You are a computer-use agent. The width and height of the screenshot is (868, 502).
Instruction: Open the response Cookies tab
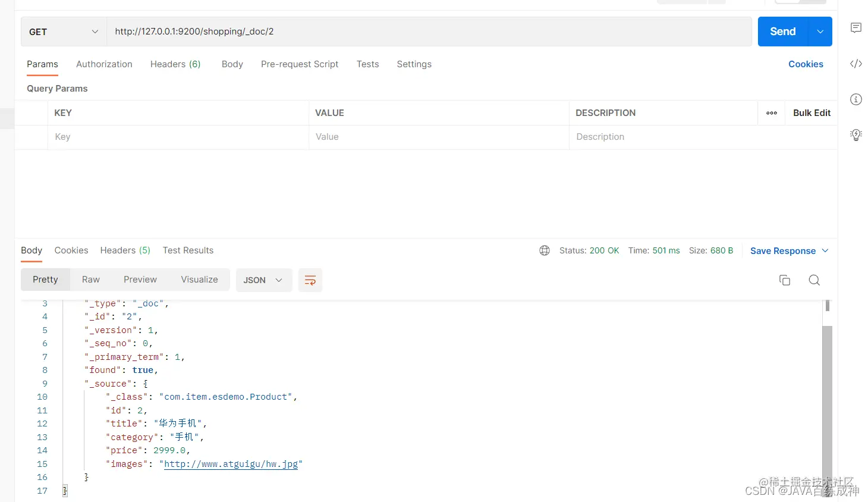(71, 250)
